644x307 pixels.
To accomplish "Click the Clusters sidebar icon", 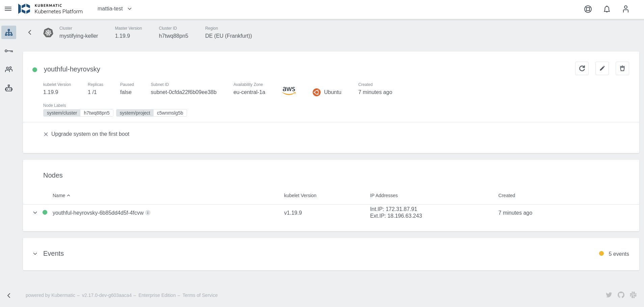I will [x=9, y=32].
